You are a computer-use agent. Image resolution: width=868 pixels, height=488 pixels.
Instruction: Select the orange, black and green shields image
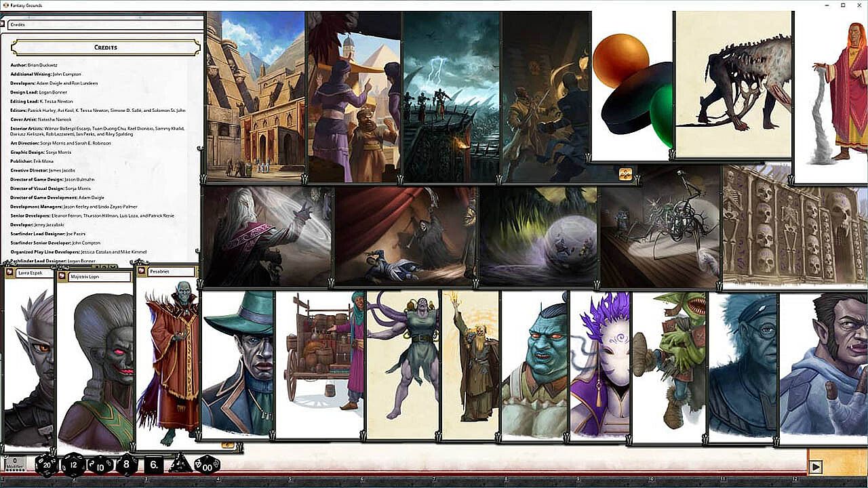tap(632, 85)
